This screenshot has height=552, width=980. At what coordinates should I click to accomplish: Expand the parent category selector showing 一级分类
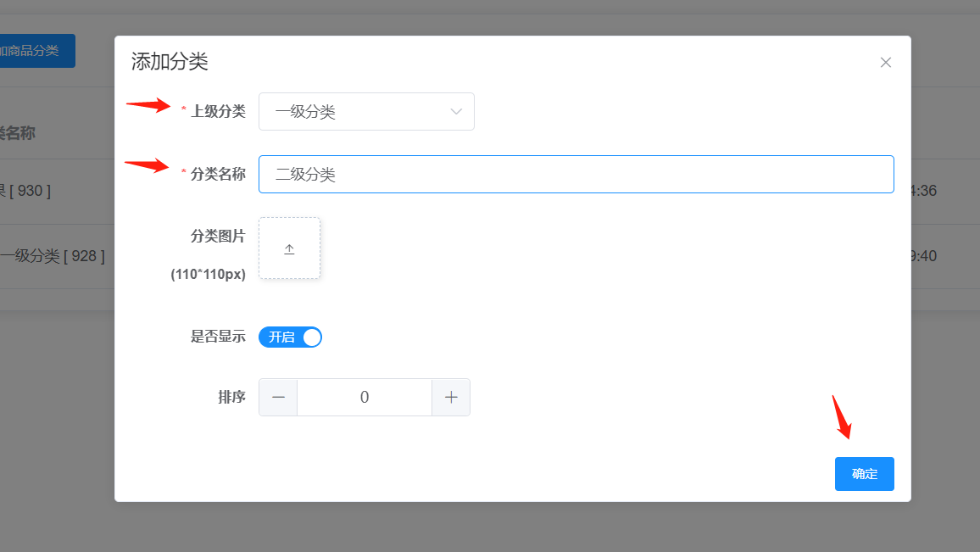tap(366, 111)
